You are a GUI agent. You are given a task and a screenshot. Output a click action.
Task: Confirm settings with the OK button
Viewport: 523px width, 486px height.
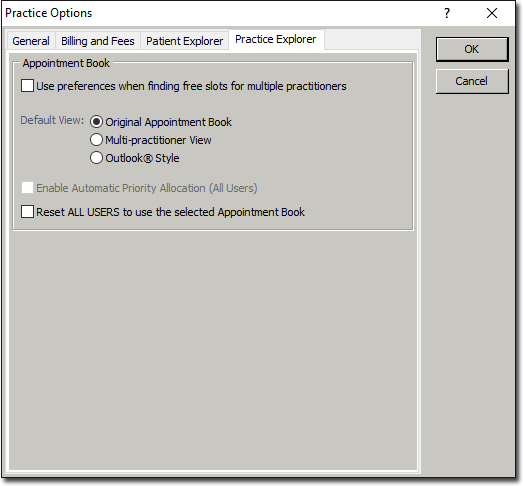pyautogui.click(x=472, y=49)
